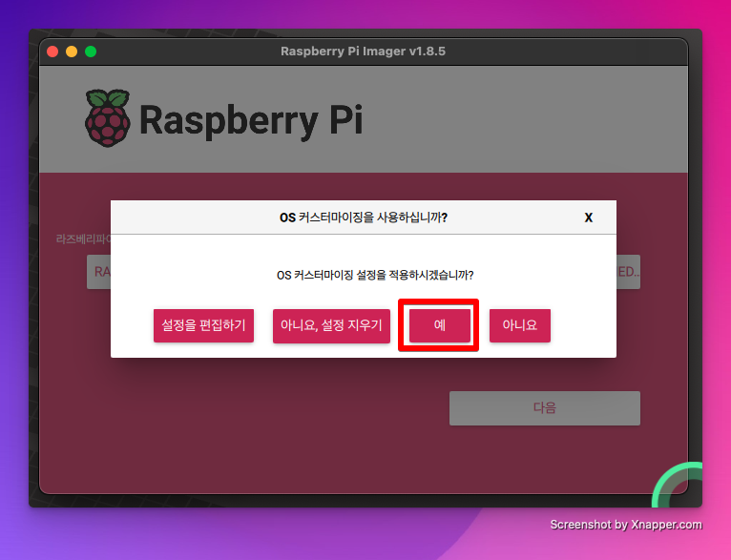
Task: Select 아니요, 설정 지우기 (clear settings)
Action: tap(331, 325)
